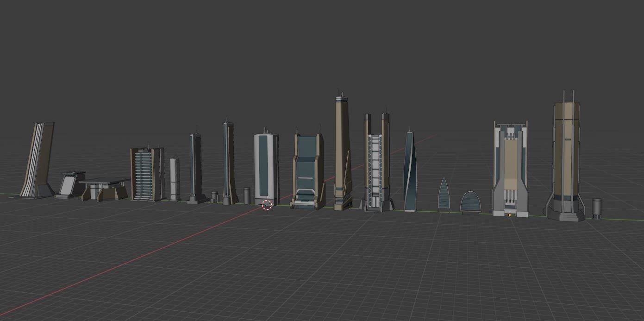Select the small cylinder beside the white rounded tower

coord(247,195)
